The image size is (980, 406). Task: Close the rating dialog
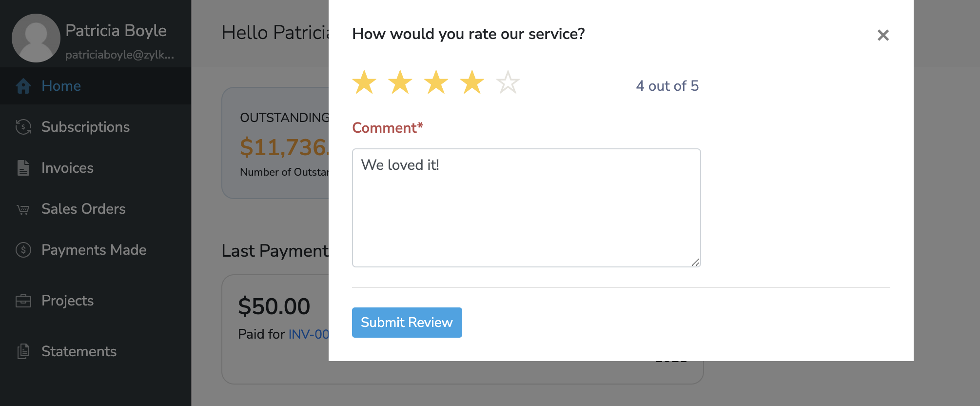click(x=883, y=35)
